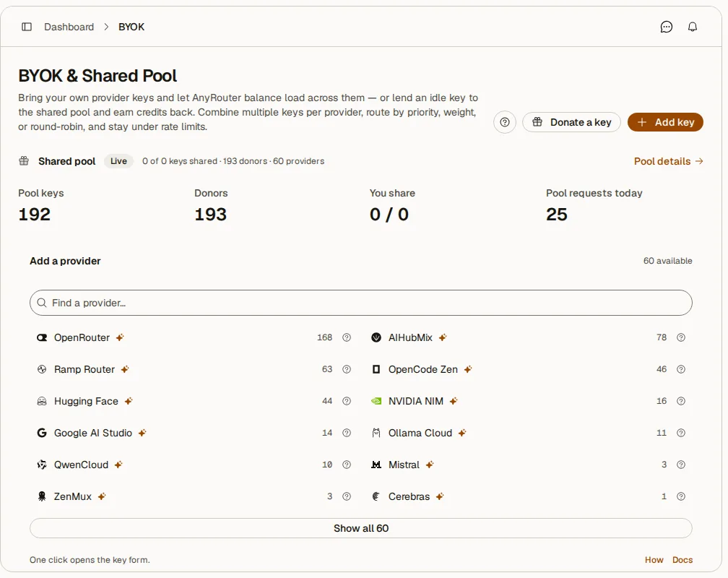Focus the Find a provider search field

tap(361, 303)
